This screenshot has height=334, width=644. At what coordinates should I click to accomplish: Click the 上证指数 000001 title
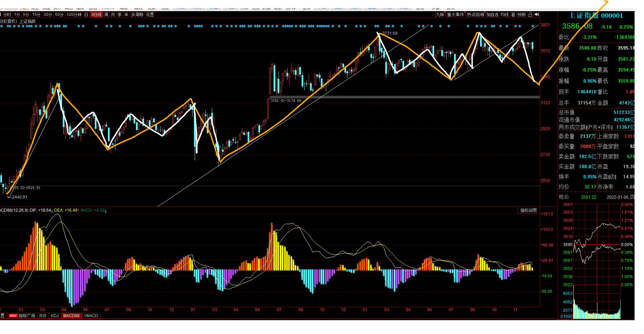[596, 16]
